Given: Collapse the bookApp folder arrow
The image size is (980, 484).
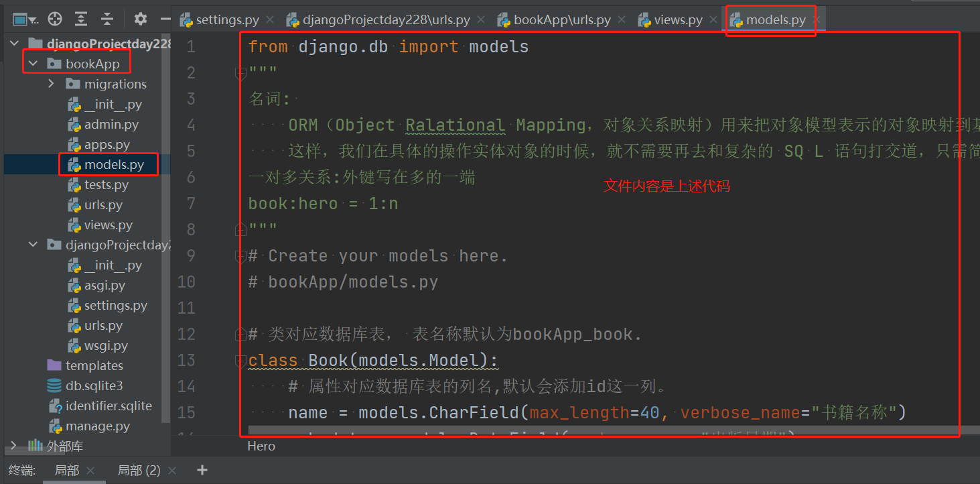Looking at the screenshot, I should (33, 64).
